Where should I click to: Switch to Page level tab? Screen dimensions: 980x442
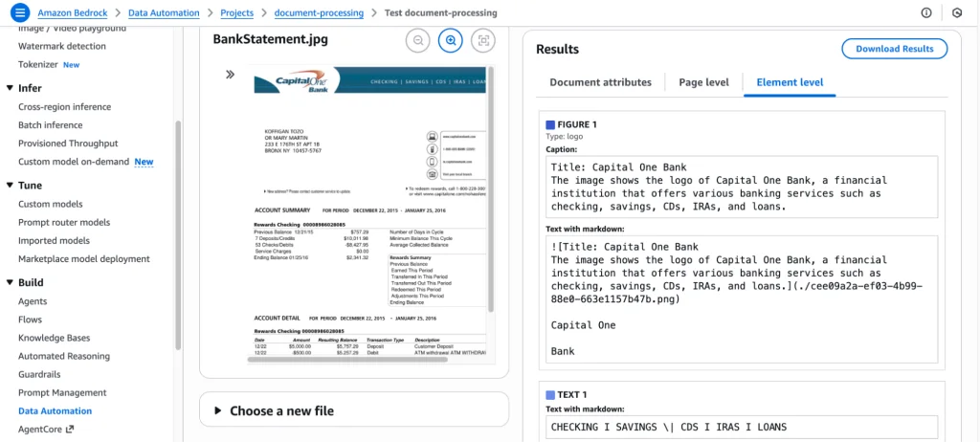(x=703, y=82)
